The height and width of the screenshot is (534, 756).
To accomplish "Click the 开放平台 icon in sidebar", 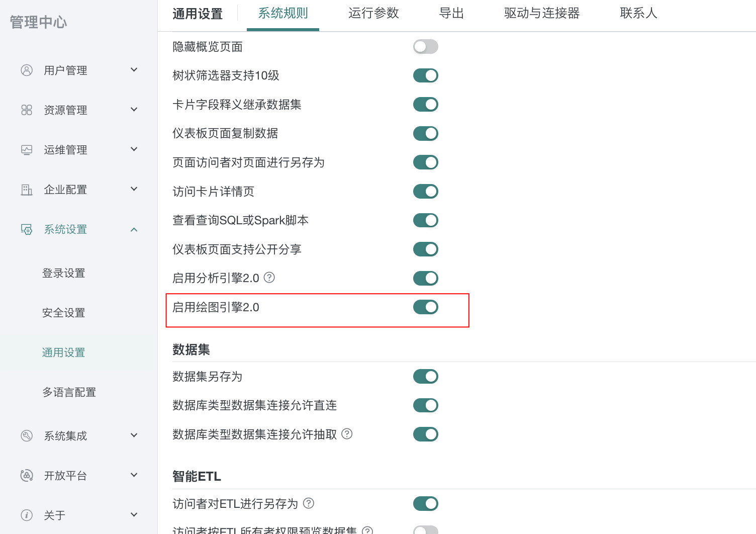I will pyautogui.click(x=27, y=476).
